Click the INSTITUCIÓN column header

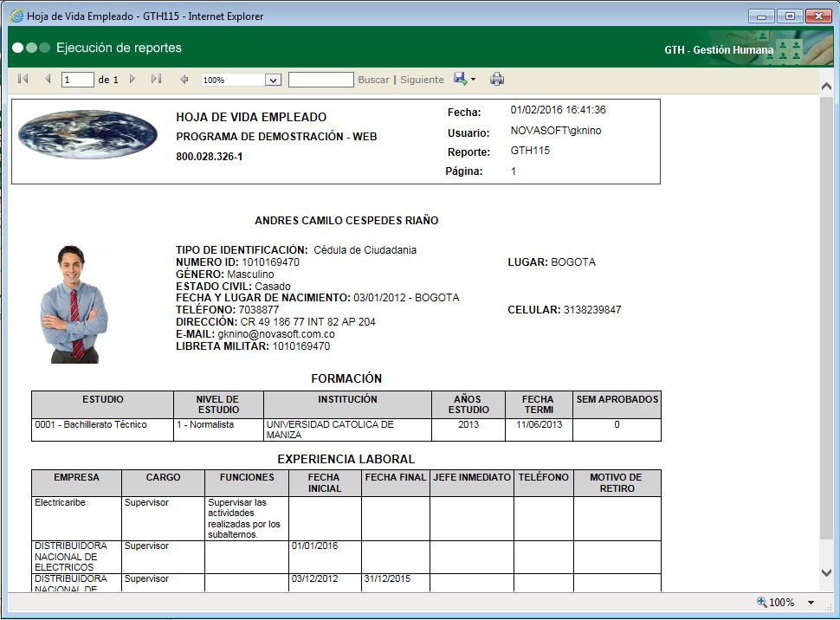coord(347,404)
